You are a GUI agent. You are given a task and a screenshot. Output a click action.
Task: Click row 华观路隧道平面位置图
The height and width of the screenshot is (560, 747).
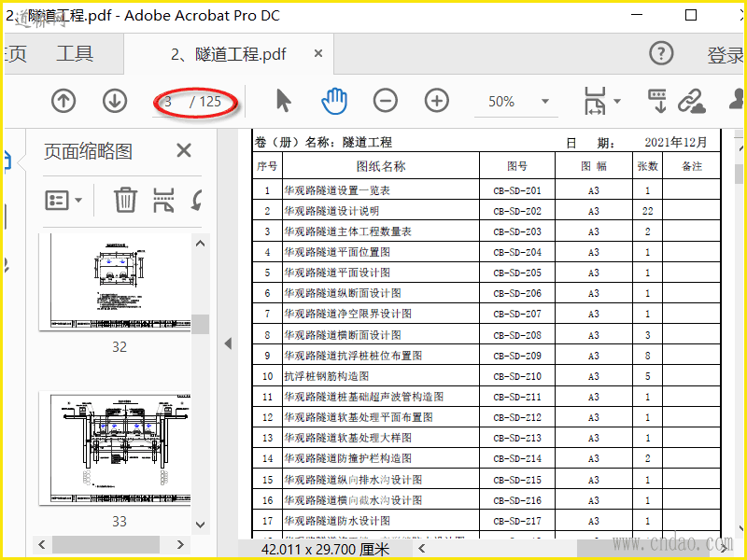point(486,252)
